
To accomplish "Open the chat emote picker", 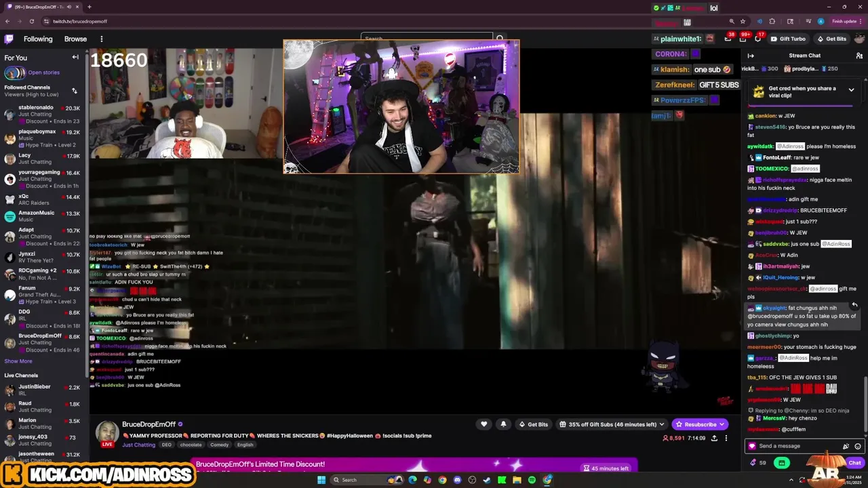I will (857, 446).
